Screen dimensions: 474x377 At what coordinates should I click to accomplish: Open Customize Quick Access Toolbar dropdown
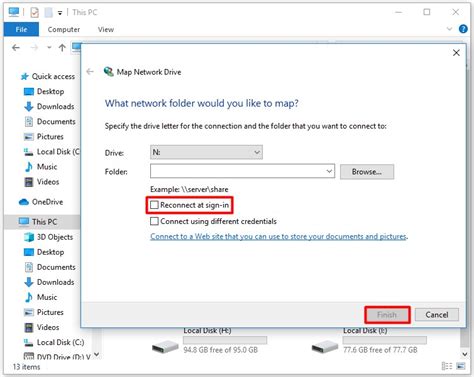tap(60, 13)
